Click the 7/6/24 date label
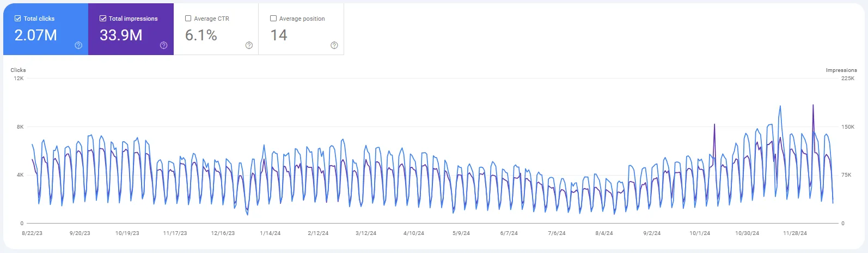The width and height of the screenshot is (868, 253). click(557, 233)
